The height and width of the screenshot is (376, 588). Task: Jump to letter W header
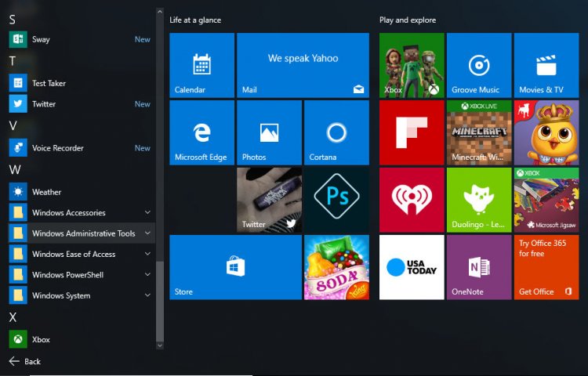[x=15, y=170]
